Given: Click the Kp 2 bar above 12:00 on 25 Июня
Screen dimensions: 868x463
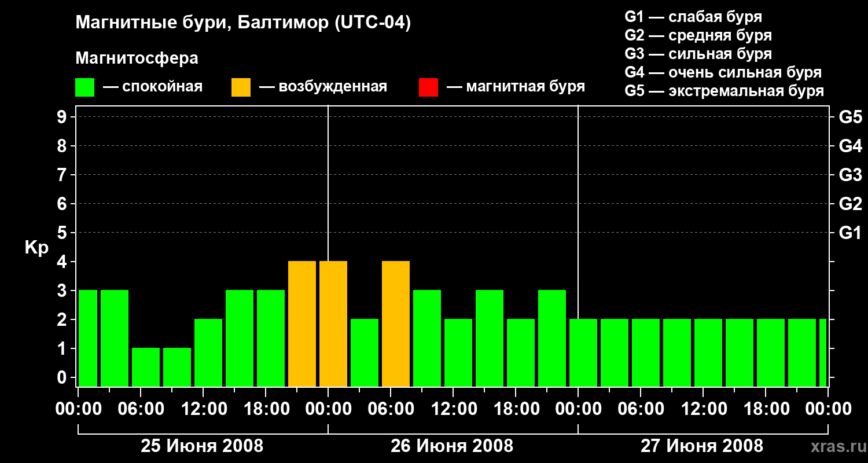Looking at the screenshot, I should coord(208,352).
